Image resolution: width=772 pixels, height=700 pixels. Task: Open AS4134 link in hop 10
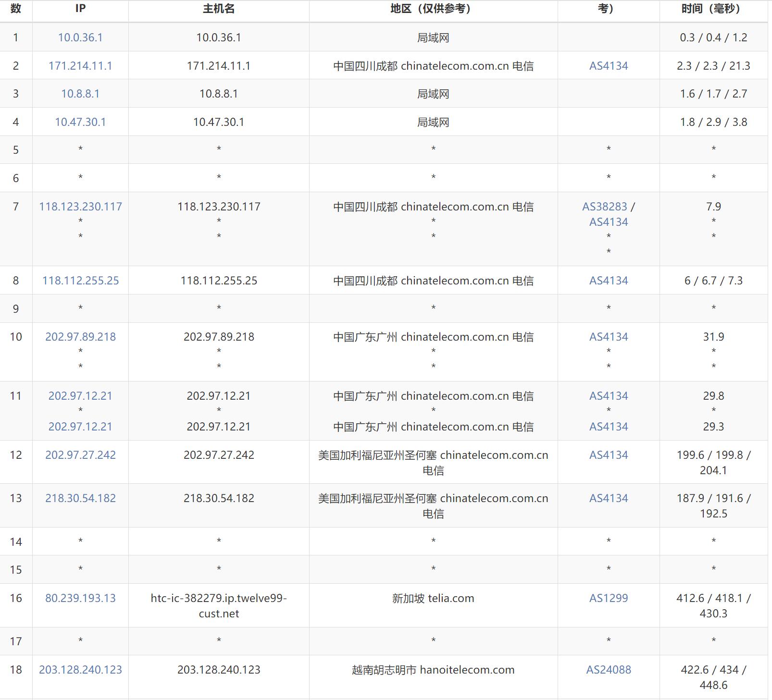click(609, 337)
